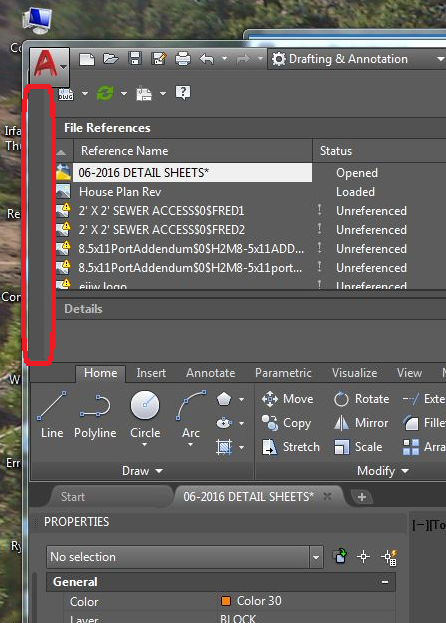Screen dimensions: 446x623
Task: Close the 06-2016 DETAIL SHEETS* drawing tab
Action: point(327,496)
